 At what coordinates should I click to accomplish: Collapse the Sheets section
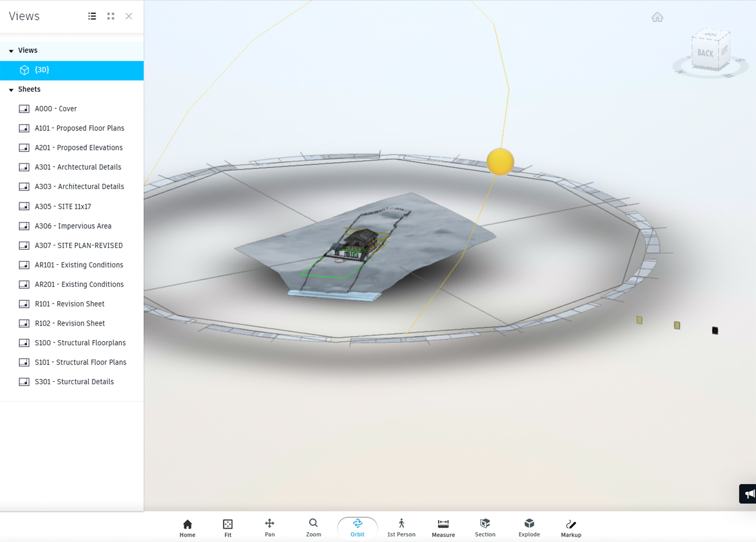(x=11, y=90)
